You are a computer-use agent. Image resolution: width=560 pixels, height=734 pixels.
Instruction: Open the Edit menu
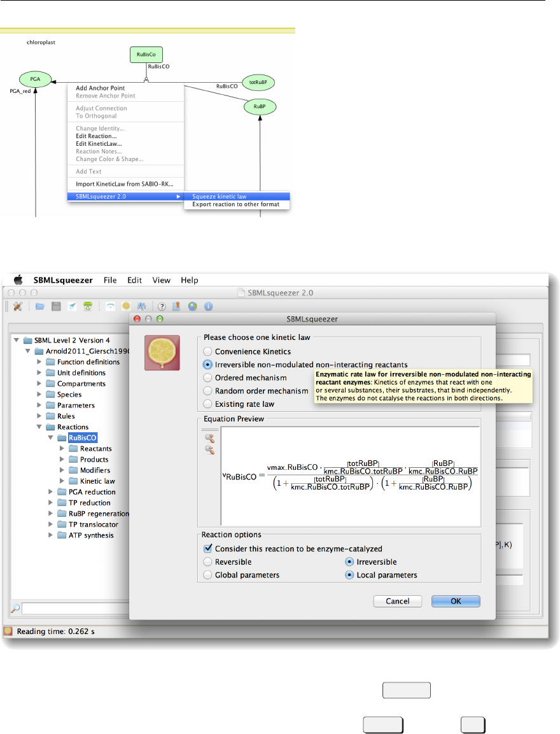coord(135,280)
